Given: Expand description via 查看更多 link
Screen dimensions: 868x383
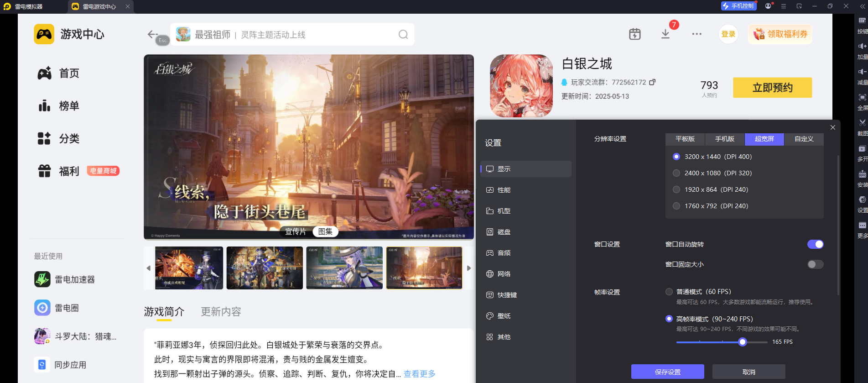Looking at the screenshot, I should (420, 374).
